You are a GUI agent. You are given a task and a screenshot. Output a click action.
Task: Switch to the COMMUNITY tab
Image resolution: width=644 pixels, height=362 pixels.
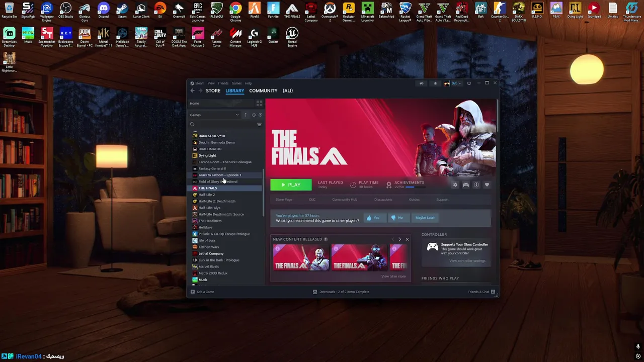[x=263, y=90]
